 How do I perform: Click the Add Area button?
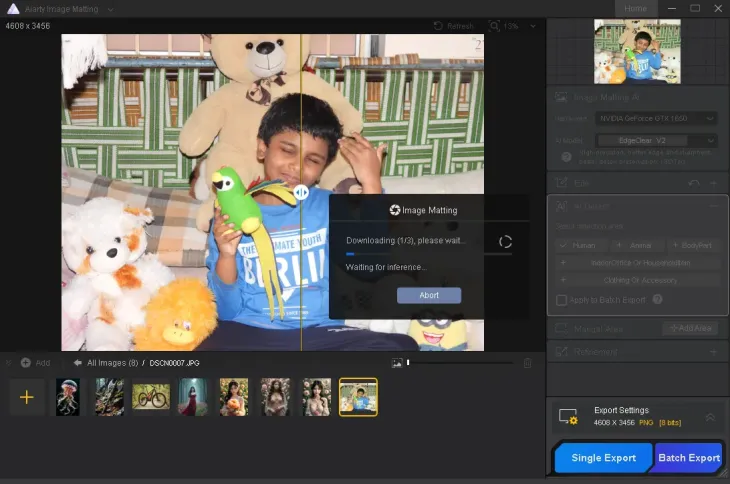690,328
